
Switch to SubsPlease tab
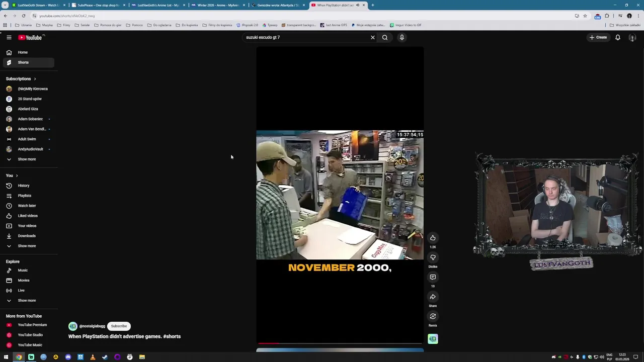click(98, 5)
